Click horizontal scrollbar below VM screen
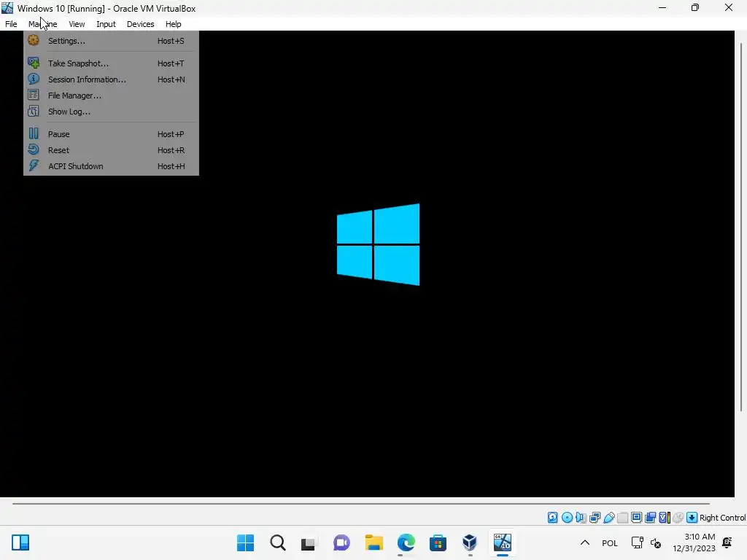Image resolution: width=747 pixels, height=560 pixels. coord(360,503)
